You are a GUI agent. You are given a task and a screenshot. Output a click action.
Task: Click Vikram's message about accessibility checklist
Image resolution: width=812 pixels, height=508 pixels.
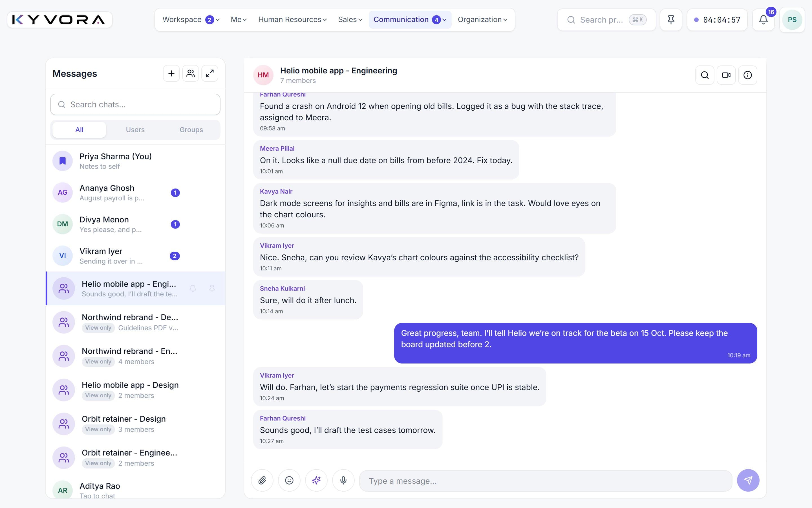[419, 257]
